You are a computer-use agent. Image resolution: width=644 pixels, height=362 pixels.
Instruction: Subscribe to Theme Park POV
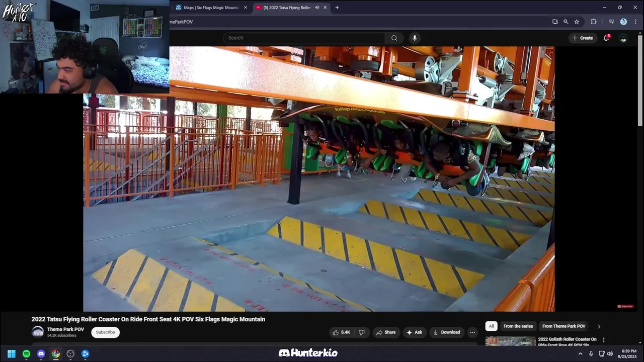coord(105,332)
